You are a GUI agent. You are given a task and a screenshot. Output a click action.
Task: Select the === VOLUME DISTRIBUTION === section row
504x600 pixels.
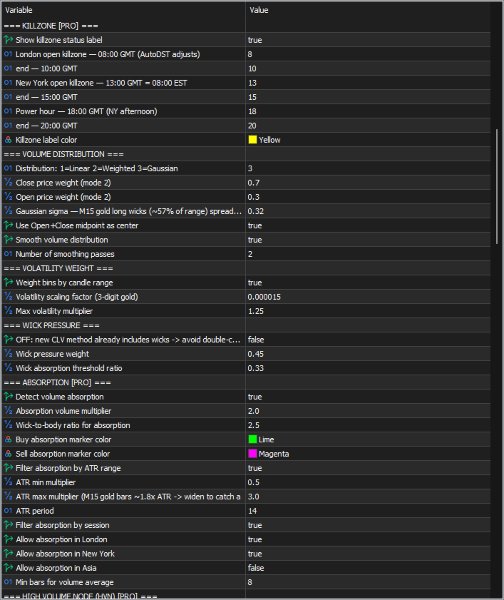(246, 154)
